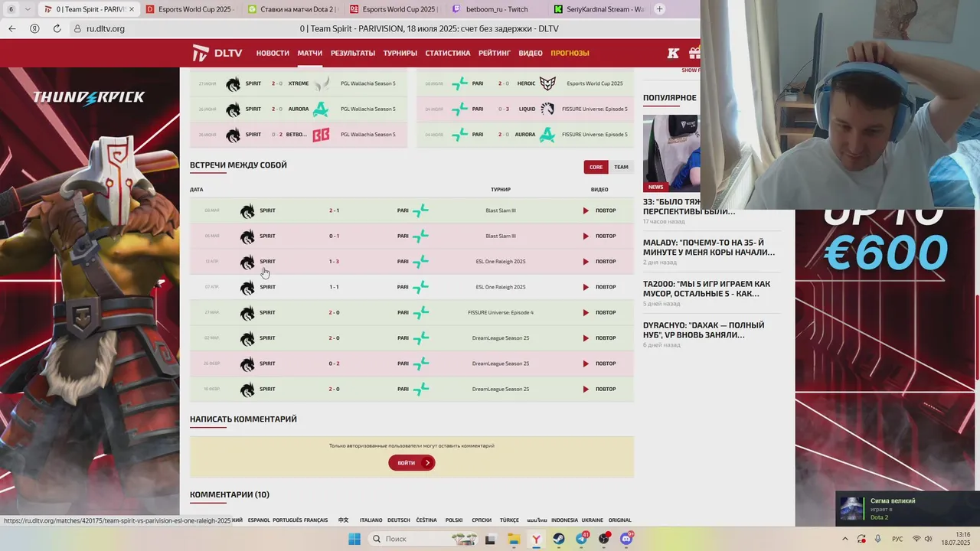980x551 pixels.
Task: Open news thumbnail under ПОПУЛЯРНОЕ
Action: pos(671,153)
